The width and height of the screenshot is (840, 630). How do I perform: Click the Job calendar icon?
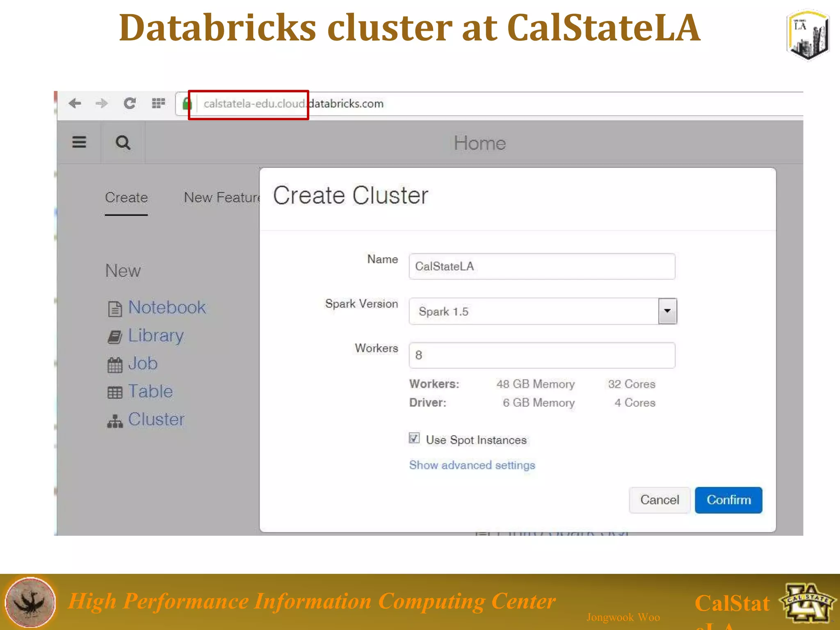pyautogui.click(x=115, y=365)
